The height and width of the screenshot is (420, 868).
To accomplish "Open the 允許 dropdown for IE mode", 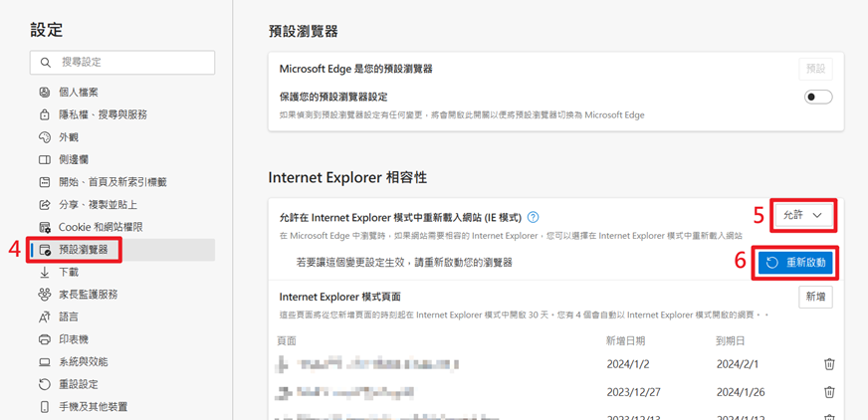I will 803,215.
